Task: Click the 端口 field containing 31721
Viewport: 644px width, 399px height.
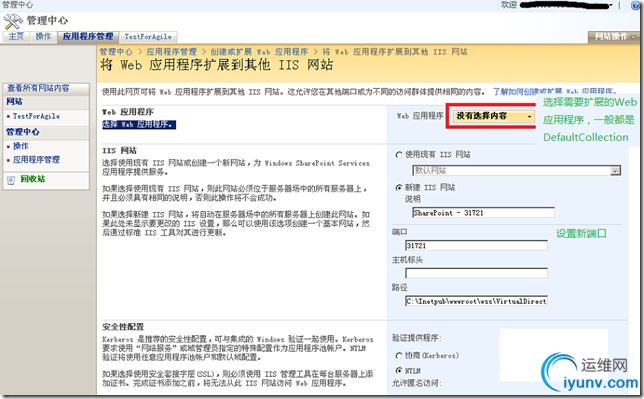Action: tap(476, 246)
